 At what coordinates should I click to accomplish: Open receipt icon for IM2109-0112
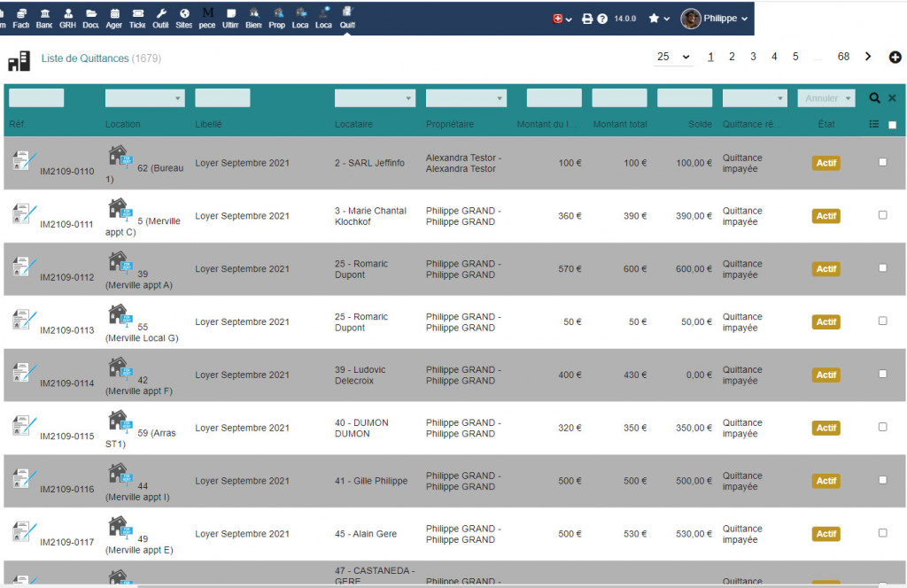[x=24, y=267]
